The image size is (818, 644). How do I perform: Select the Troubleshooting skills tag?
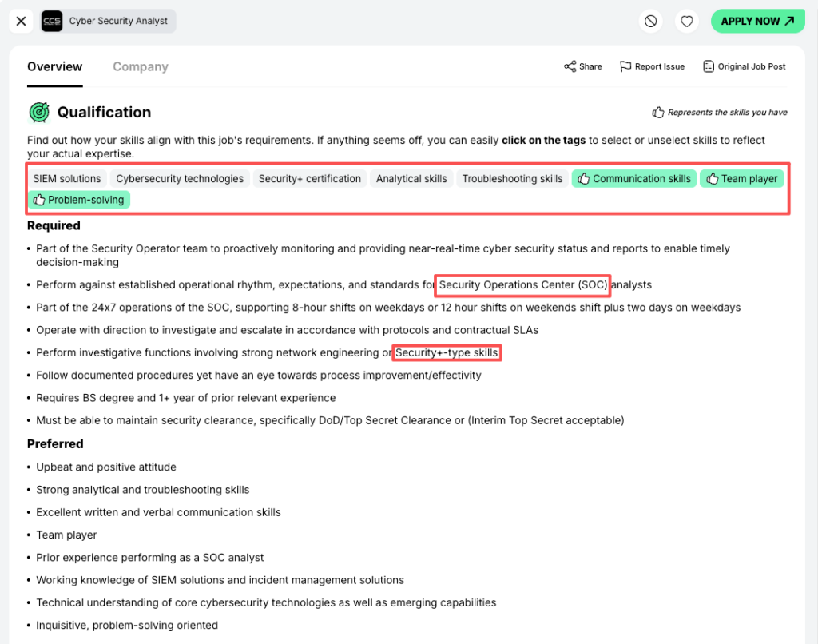tap(512, 178)
